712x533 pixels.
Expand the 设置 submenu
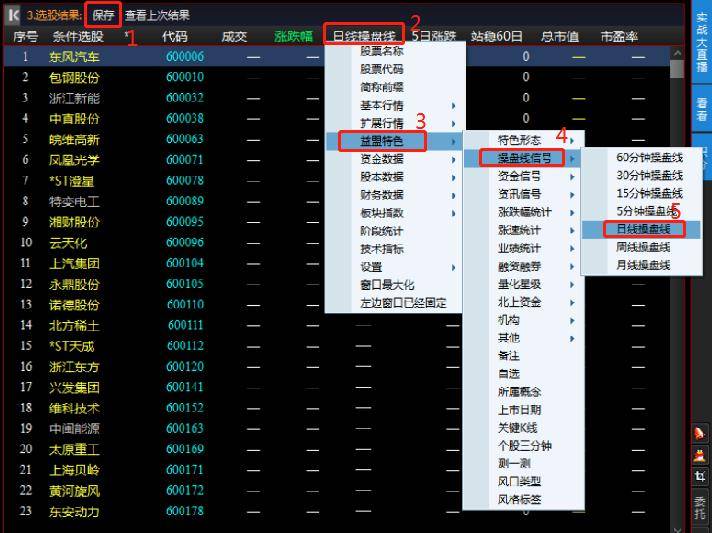[x=394, y=267]
